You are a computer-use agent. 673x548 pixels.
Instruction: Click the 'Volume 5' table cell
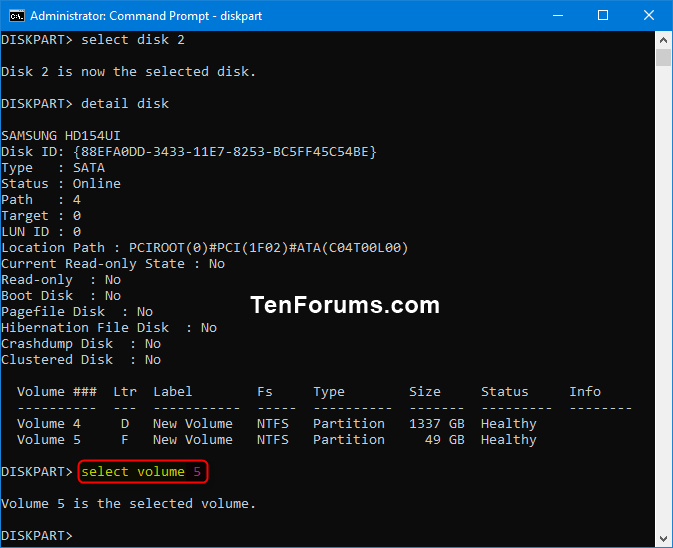[49, 440]
